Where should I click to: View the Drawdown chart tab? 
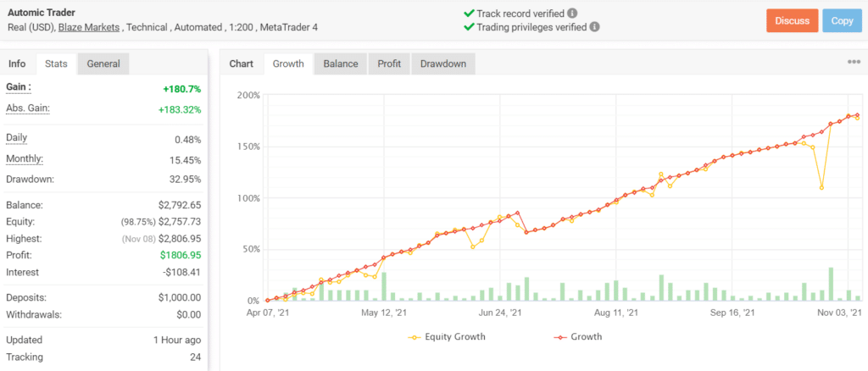pos(443,64)
